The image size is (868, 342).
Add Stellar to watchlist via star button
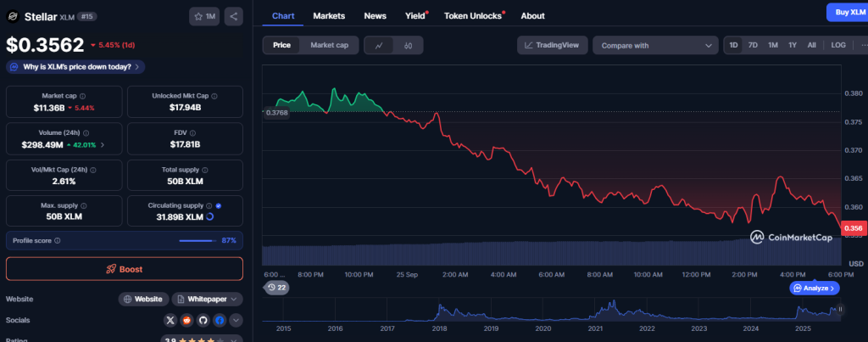203,16
